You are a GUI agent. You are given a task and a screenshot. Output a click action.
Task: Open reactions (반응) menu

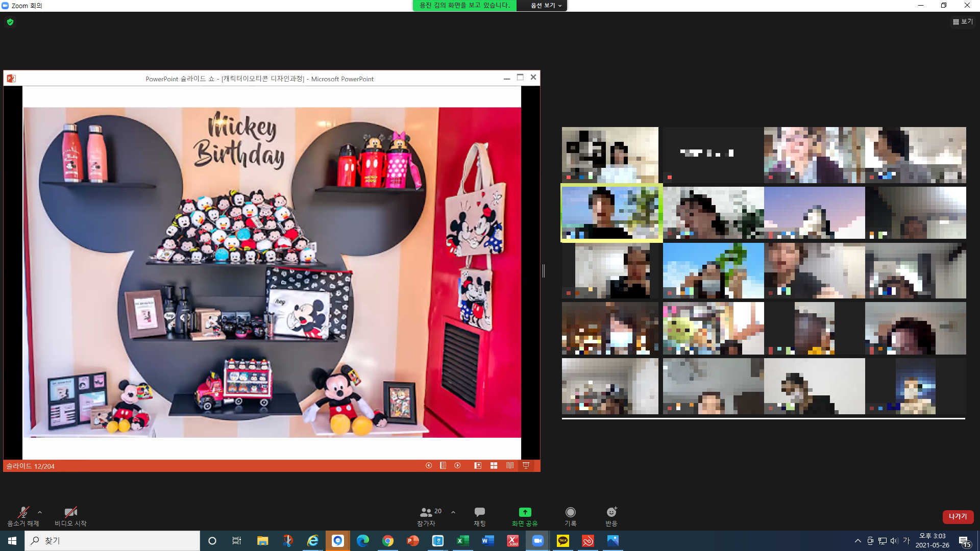pos(611,516)
